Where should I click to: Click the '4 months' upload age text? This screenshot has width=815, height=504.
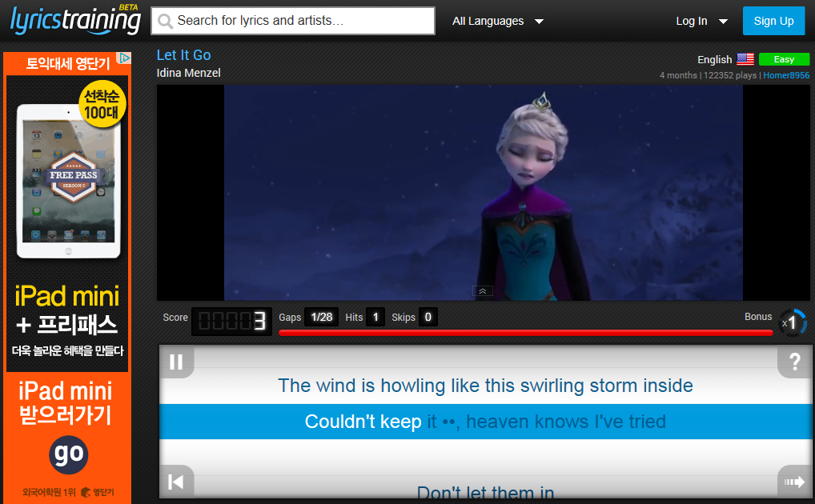(678, 75)
